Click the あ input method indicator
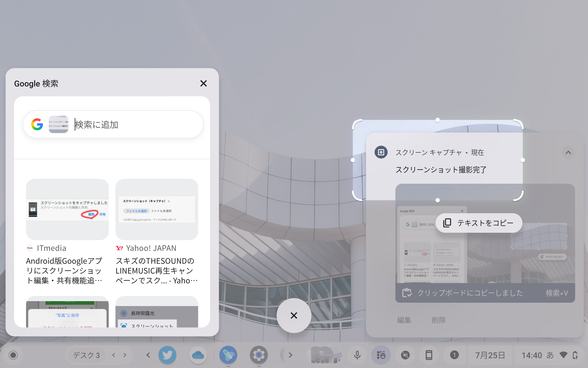588x368 pixels. 550,355
